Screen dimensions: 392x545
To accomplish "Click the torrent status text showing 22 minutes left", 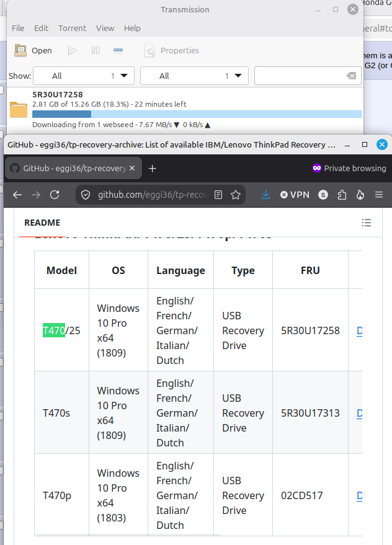I will (x=109, y=104).
